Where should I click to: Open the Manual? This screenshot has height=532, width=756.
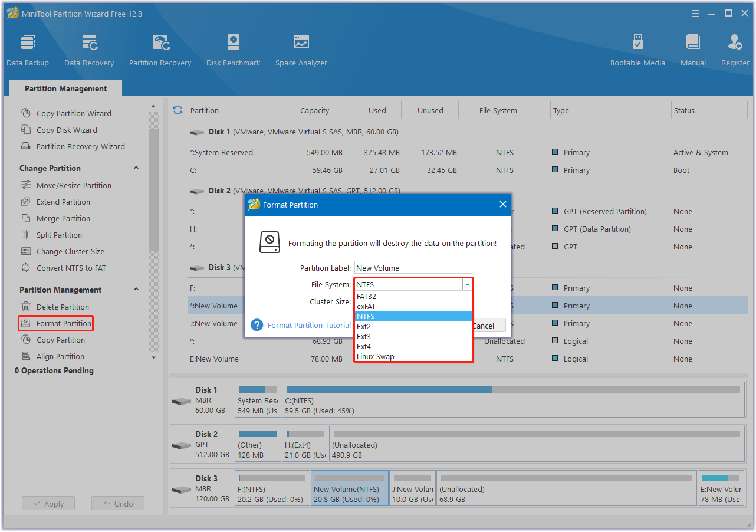tap(693, 50)
